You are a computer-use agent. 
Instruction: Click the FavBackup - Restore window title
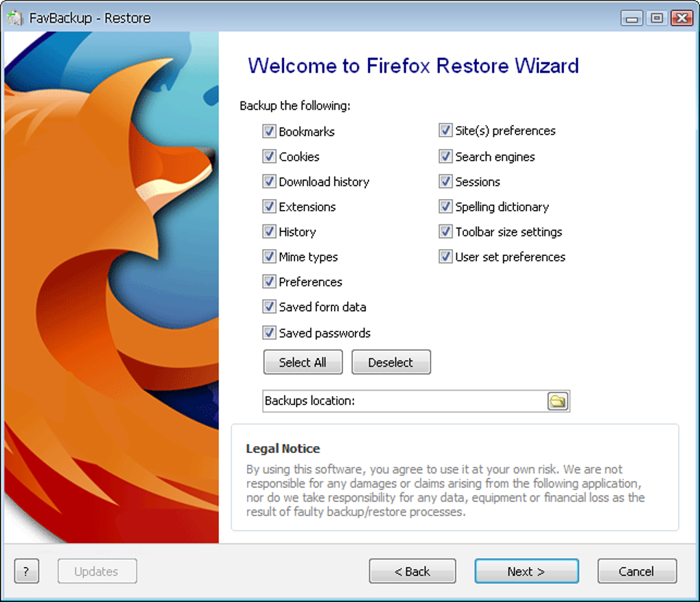[x=90, y=18]
